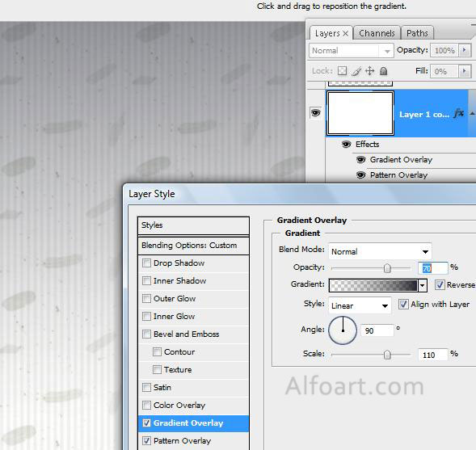The height and width of the screenshot is (450, 476).
Task: Click the lock position move icon
Action: tap(369, 71)
